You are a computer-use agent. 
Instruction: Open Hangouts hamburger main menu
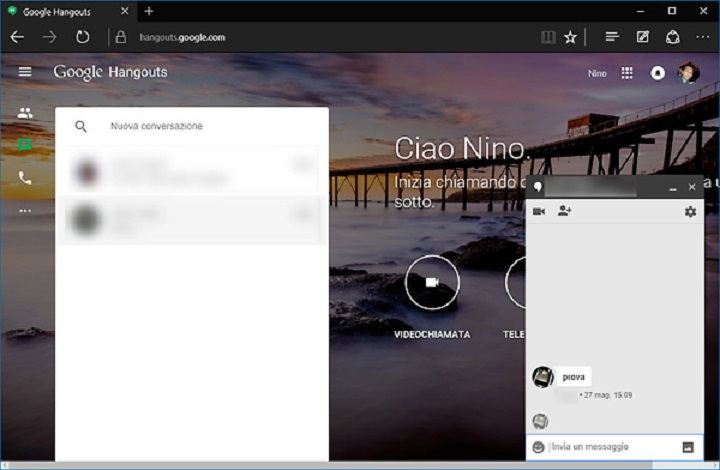25,72
